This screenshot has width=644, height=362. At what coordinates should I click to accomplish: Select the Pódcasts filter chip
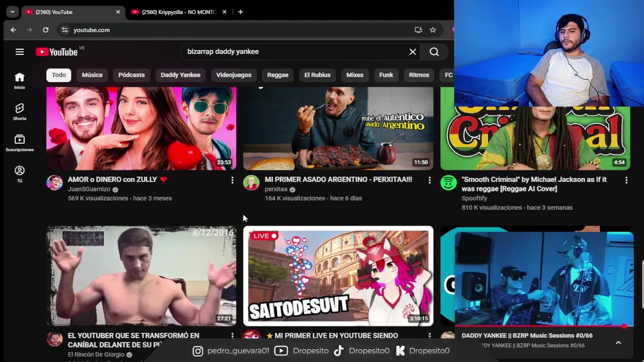(x=131, y=75)
